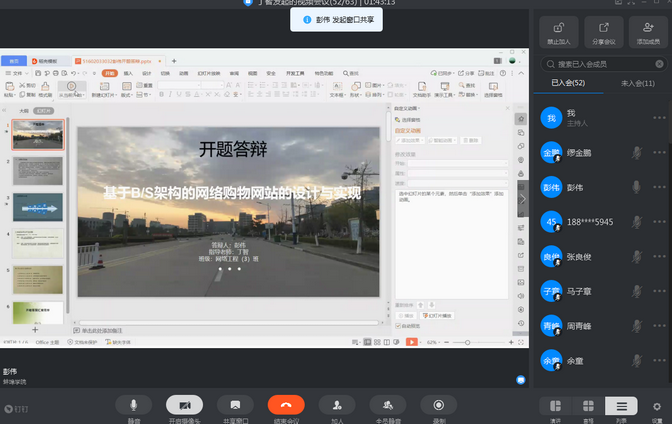This screenshot has width=672, height=424.
Task: Toggle microphone for participant 彭伟
Action: 636,187
